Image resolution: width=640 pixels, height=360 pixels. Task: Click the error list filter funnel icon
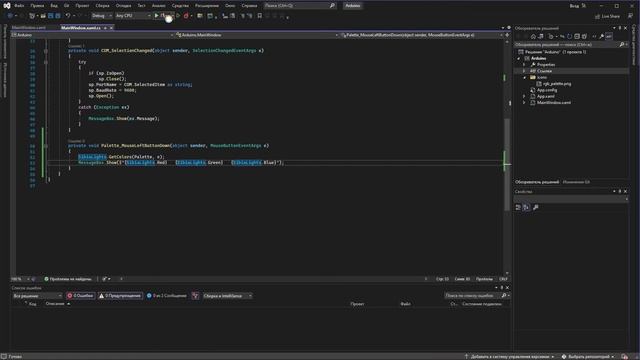(195, 296)
